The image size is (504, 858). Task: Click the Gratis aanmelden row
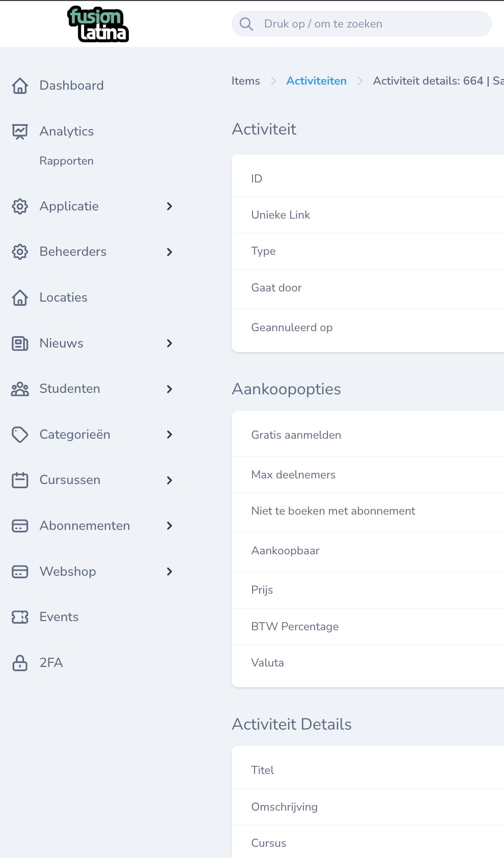tap(296, 434)
